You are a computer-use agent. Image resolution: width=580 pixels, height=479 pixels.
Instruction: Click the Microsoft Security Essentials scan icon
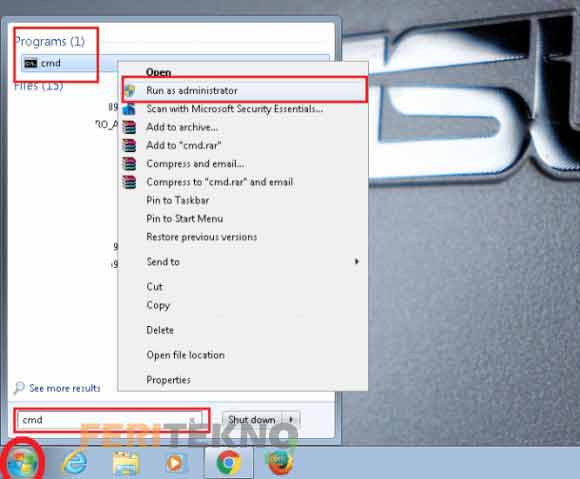pos(129,109)
